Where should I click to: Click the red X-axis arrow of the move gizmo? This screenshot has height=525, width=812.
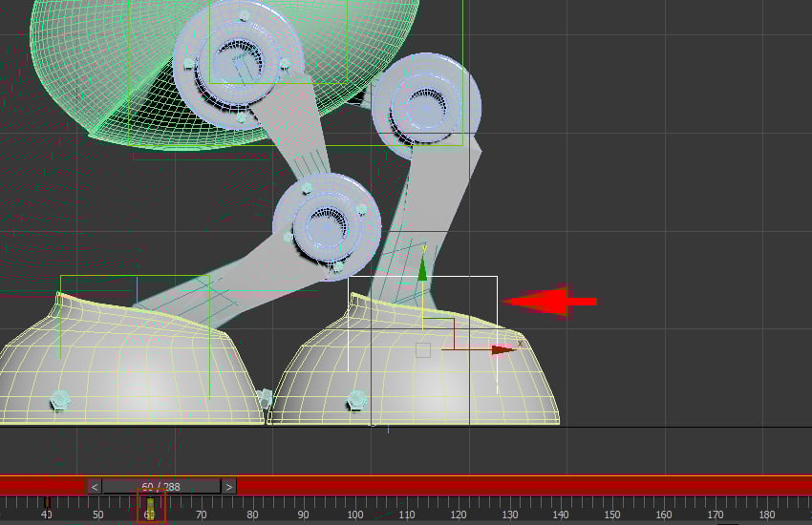[503, 350]
